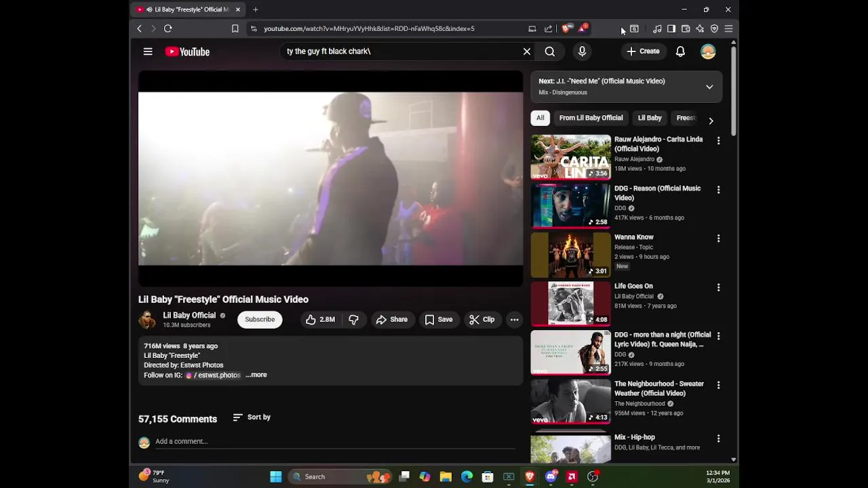868x488 pixels.
Task: Open File Explorer from the taskbar
Action: click(446, 476)
